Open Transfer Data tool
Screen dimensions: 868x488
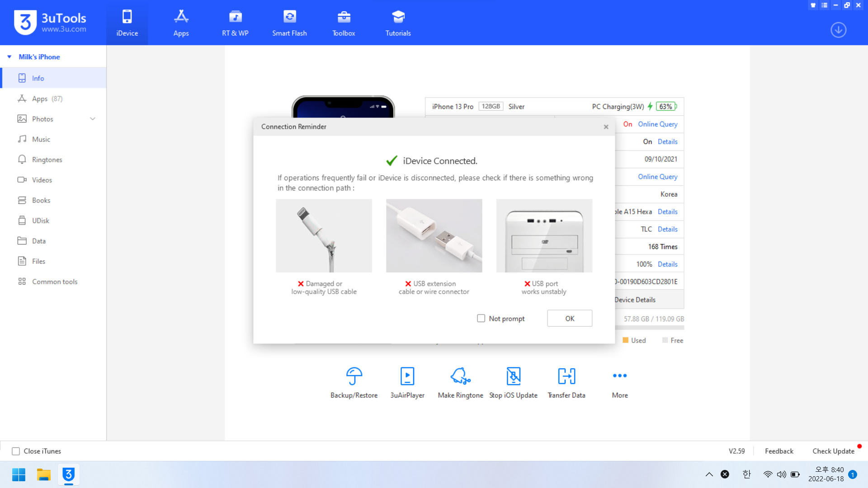click(566, 376)
